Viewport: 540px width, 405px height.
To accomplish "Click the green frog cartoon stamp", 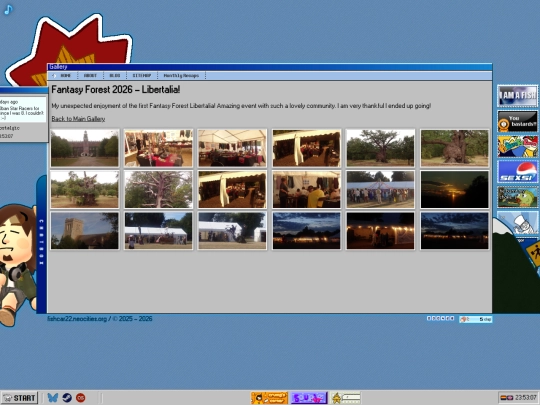I will (517, 197).
